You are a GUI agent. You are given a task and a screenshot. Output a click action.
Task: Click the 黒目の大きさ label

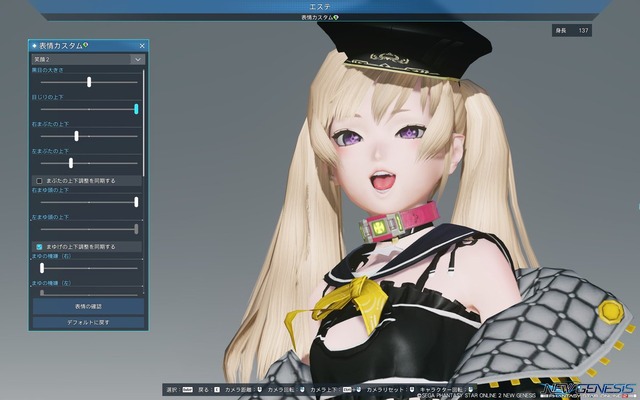[48, 70]
